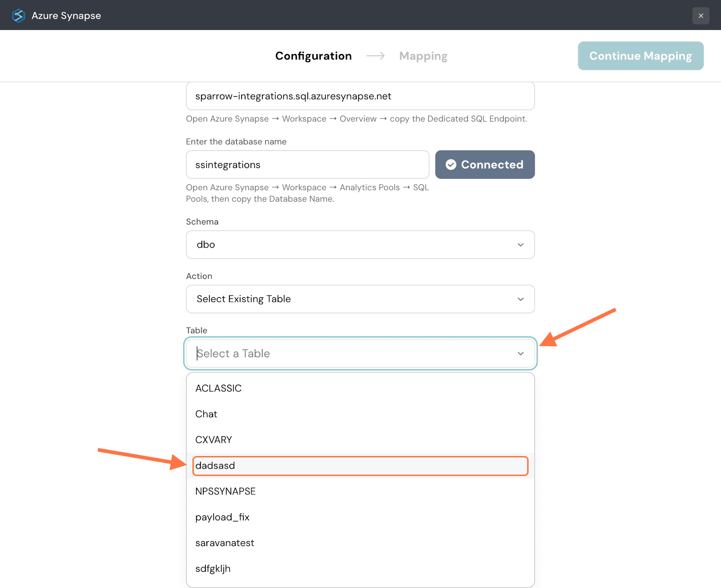Click the Continue Mapping button
This screenshot has width=721, height=588.
640,56
